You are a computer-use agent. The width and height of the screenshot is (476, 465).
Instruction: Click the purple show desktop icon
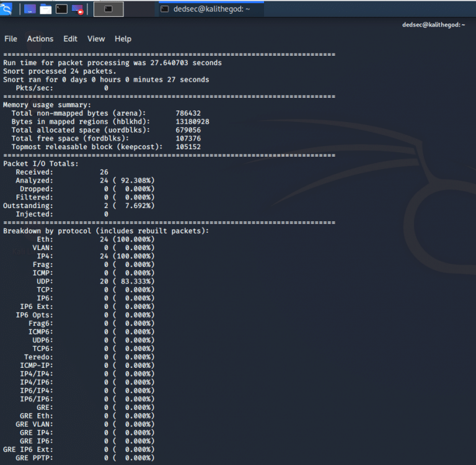pyautogui.click(x=29, y=9)
